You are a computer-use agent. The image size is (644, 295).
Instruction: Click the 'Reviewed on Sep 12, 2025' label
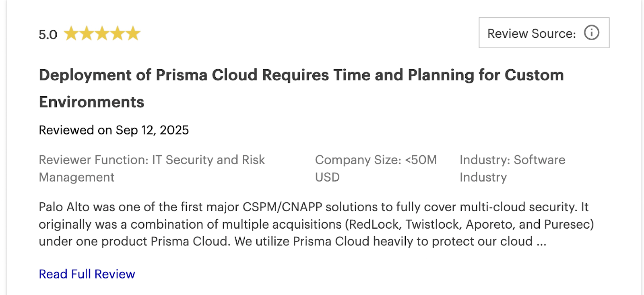(x=114, y=130)
